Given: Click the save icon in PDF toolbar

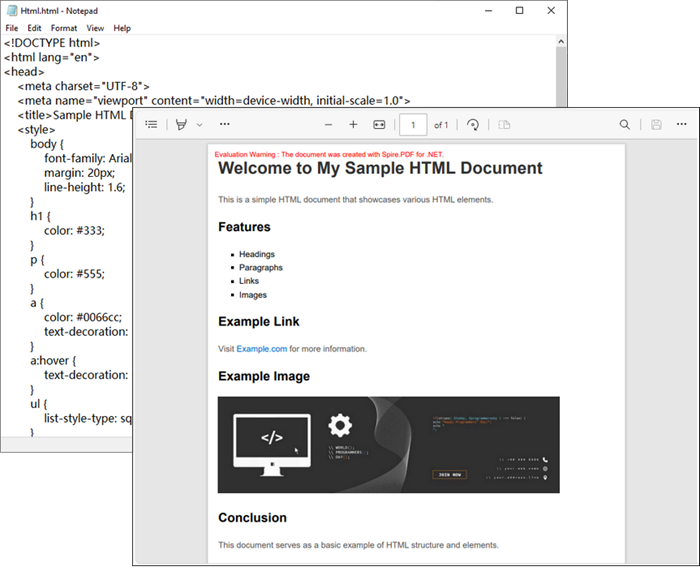Looking at the screenshot, I should 656,125.
